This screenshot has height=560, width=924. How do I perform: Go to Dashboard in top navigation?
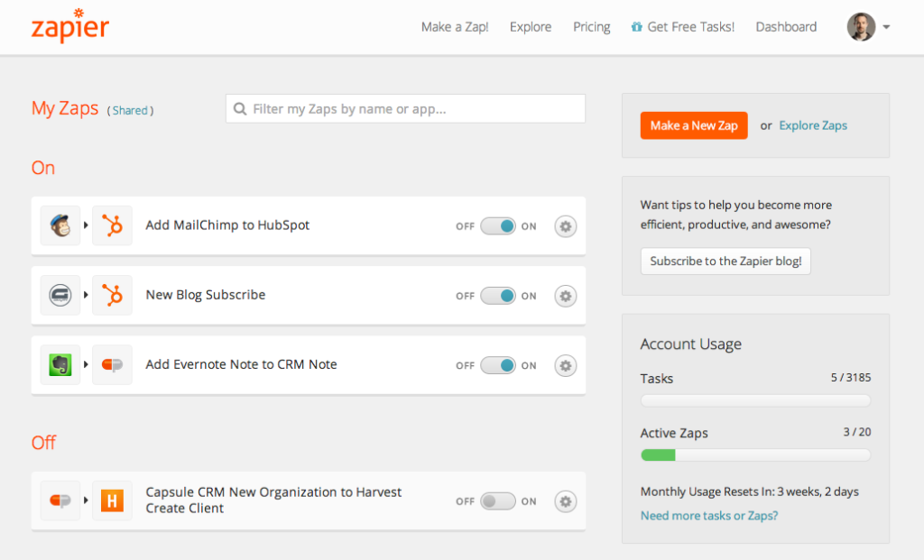pos(786,27)
